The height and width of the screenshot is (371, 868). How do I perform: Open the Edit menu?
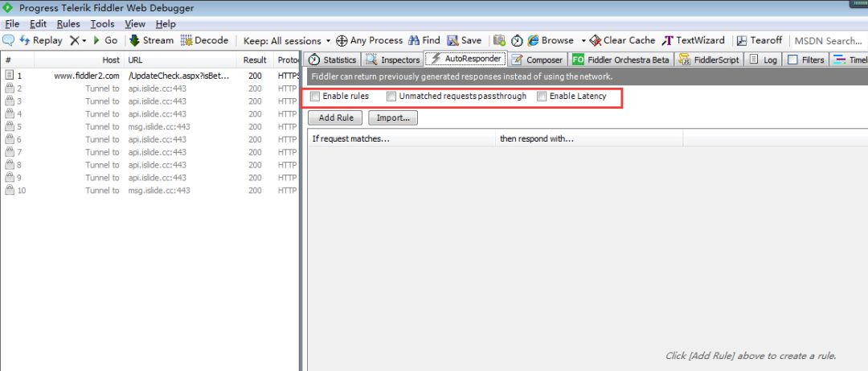pyautogui.click(x=39, y=24)
